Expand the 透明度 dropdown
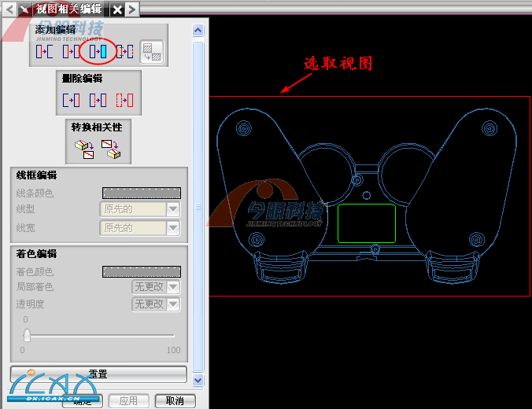Screen dimensions: 532x409 (173, 304)
